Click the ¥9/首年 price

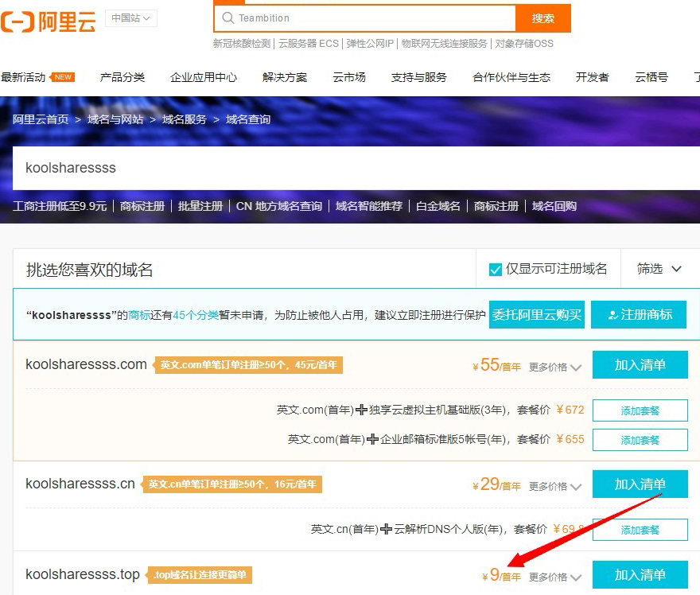502,575
